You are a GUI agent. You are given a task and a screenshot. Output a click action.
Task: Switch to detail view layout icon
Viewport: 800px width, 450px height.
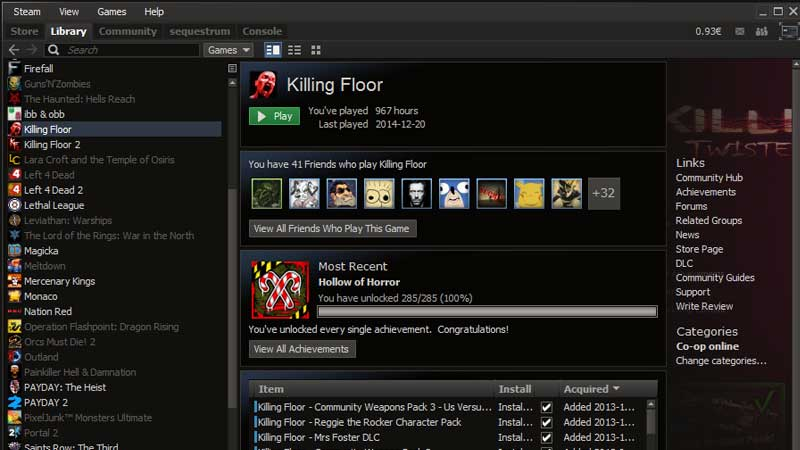[272, 50]
